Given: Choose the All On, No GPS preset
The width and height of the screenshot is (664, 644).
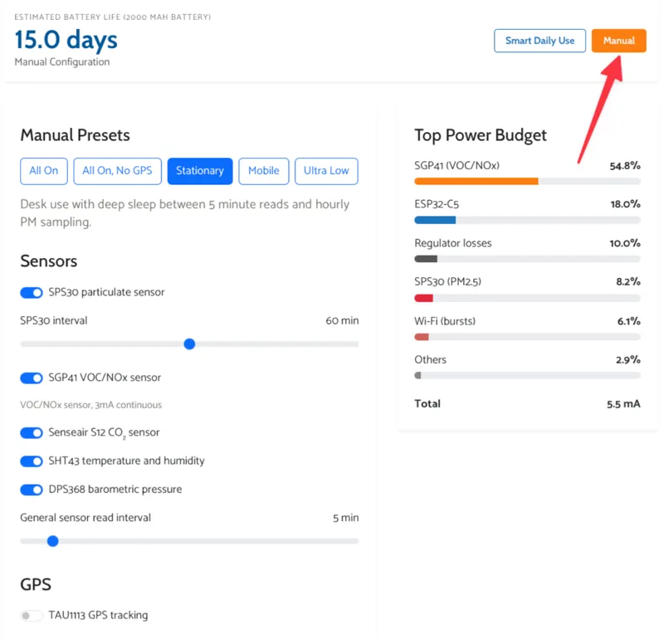Looking at the screenshot, I should coord(117,171).
